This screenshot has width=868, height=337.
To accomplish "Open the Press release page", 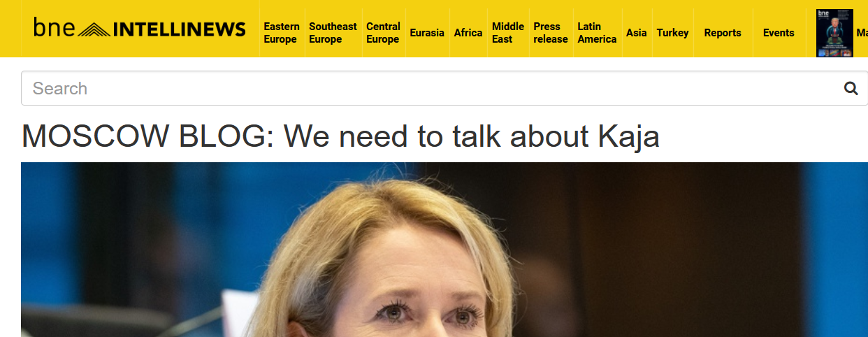I will coord(551,33).
